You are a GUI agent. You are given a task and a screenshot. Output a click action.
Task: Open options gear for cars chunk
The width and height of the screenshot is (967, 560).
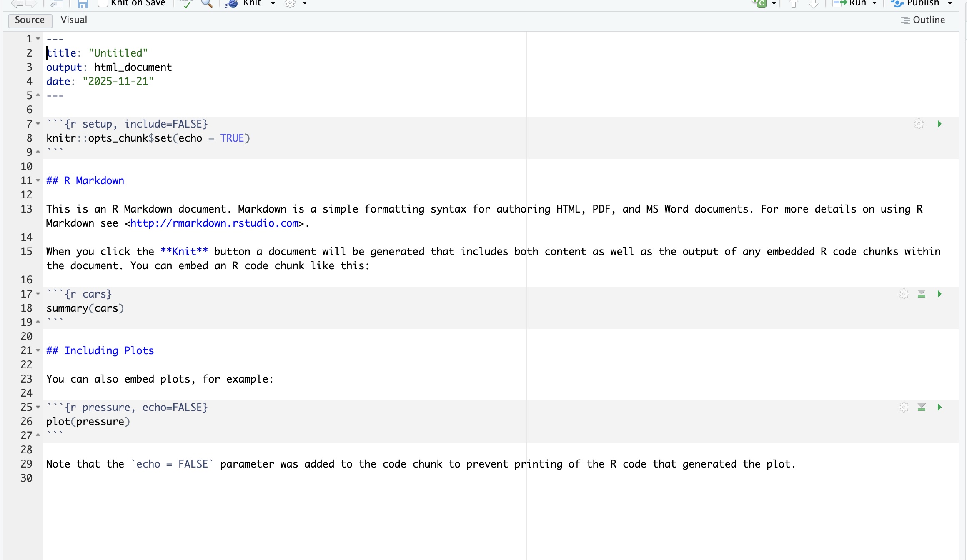904,294
